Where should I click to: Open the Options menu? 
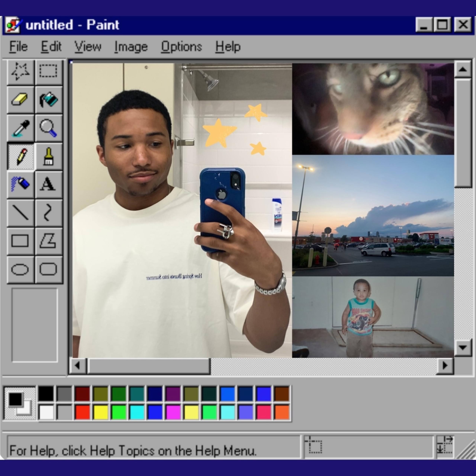(x=181, y=46)
